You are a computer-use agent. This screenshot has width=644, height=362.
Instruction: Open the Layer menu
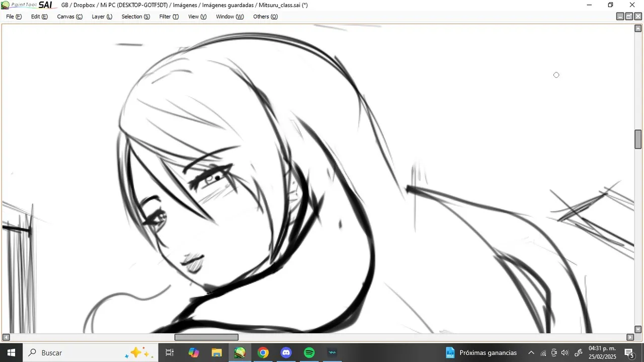pyautogui.click(x=102, y=17)
